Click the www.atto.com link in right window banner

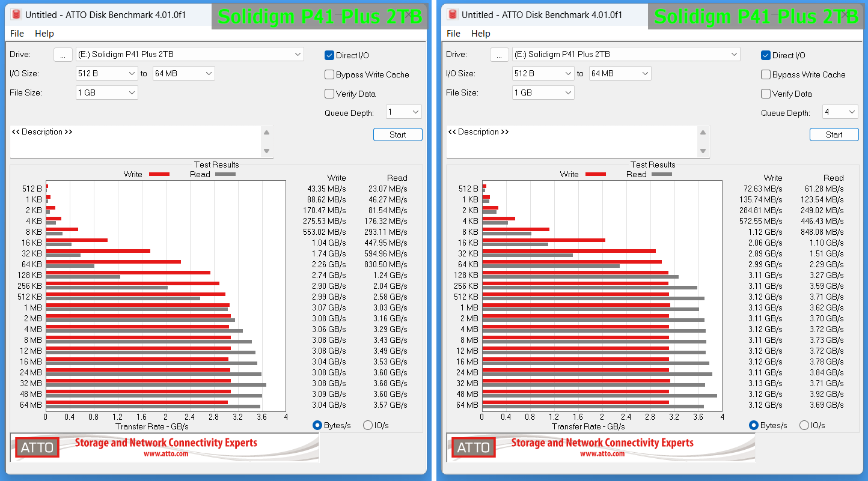tap(602, 454)
